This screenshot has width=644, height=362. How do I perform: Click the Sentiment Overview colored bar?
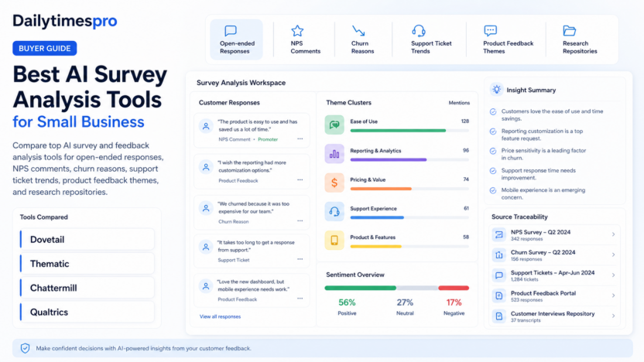(x=397, y=288)
